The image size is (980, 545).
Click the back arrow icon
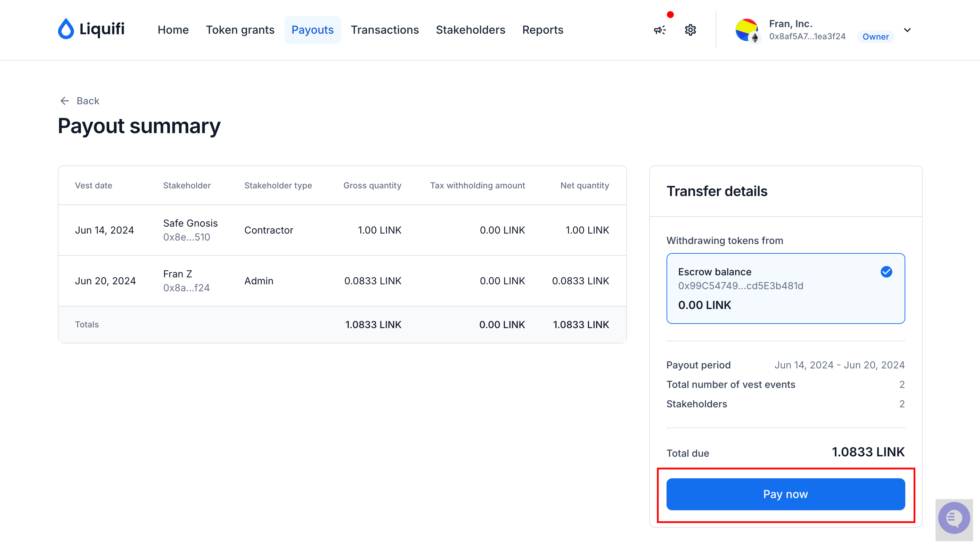pyautogui.click(x=65, y=101)
